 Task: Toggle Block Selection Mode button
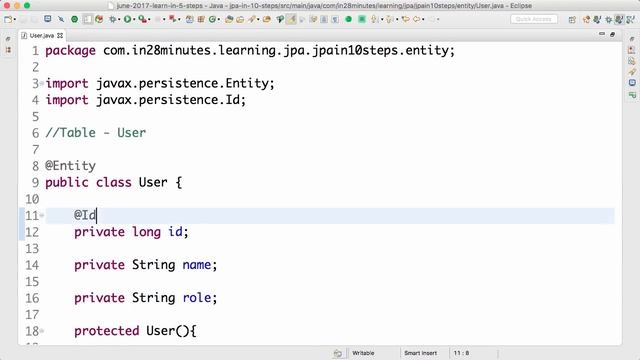324,19
